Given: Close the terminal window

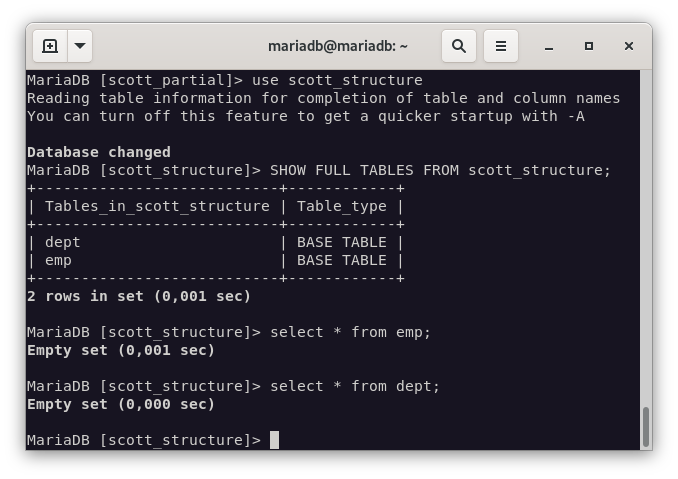Looking at the screenshot, I should (x=629, y=46).
